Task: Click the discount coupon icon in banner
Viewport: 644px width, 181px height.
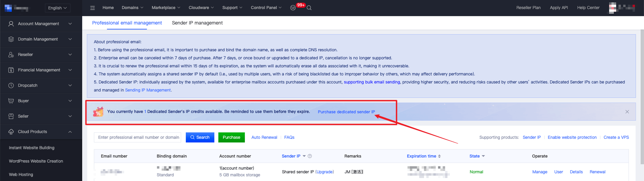Action: click(x=98, y=112)
